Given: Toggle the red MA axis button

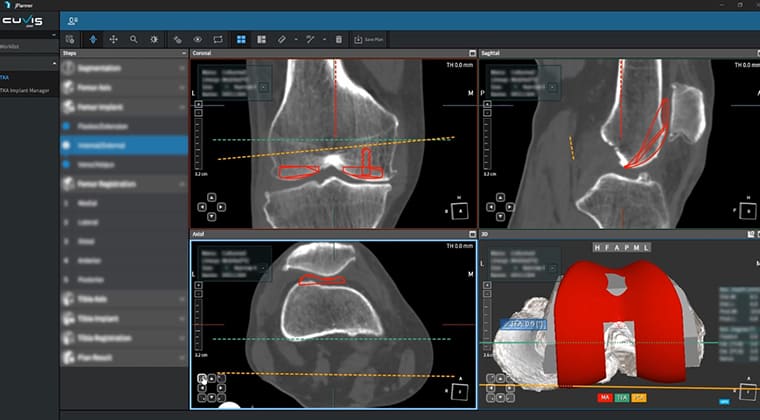Looking at the screenshot, I should point(604,397).
